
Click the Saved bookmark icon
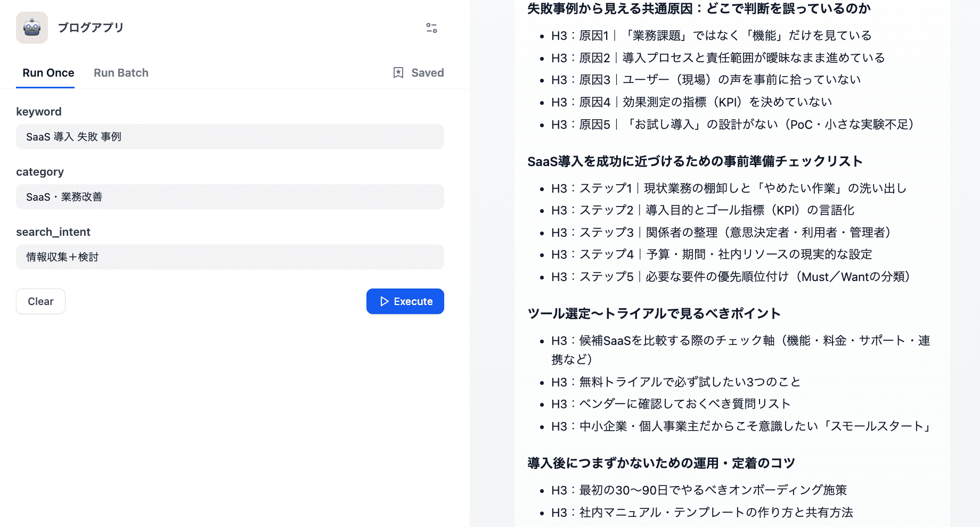pos(398,73)
